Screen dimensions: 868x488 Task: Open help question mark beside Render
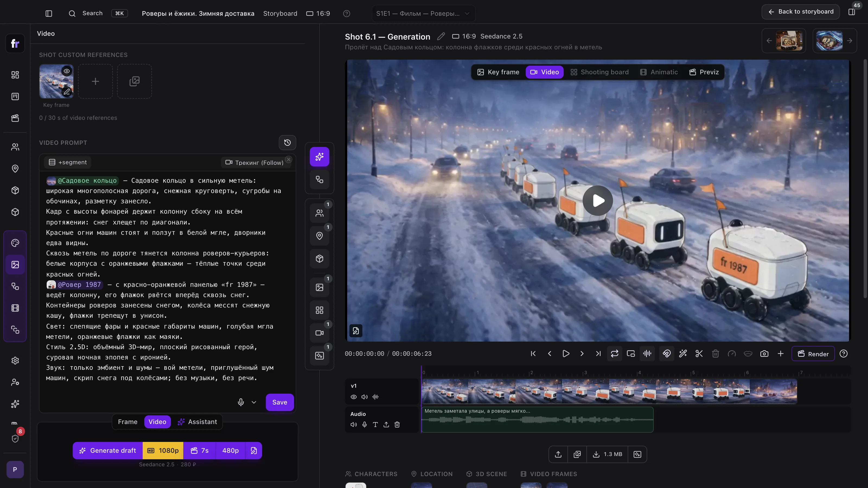[843, 354]
